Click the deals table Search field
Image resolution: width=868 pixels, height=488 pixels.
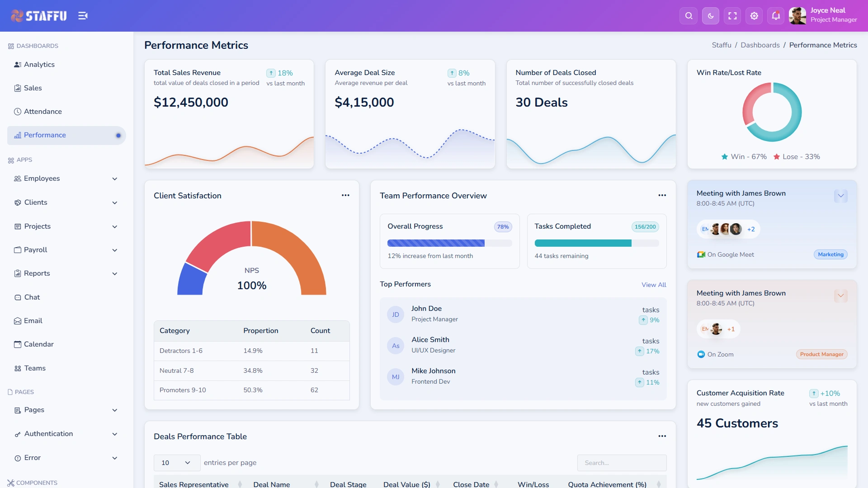pyautogui.click(x=622, y=463)
